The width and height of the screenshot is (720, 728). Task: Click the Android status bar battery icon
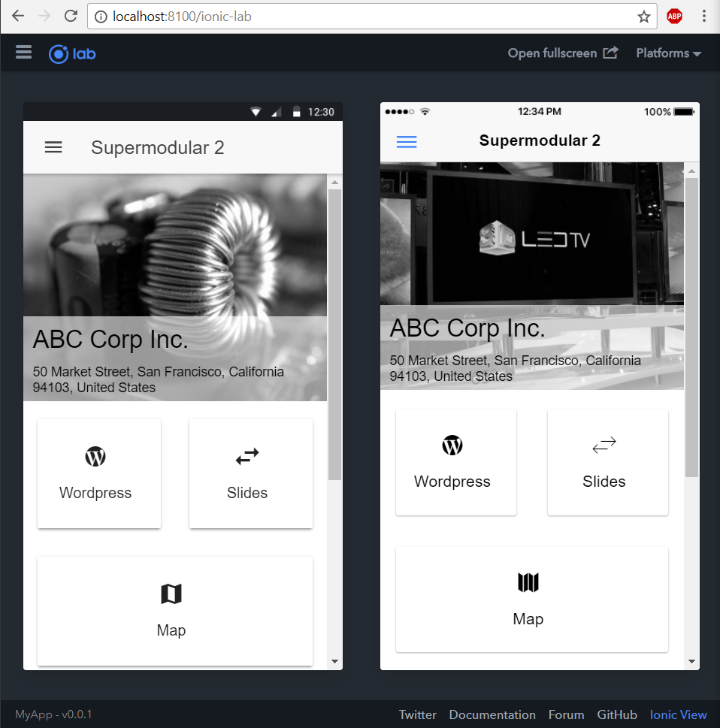click(296, 112)
